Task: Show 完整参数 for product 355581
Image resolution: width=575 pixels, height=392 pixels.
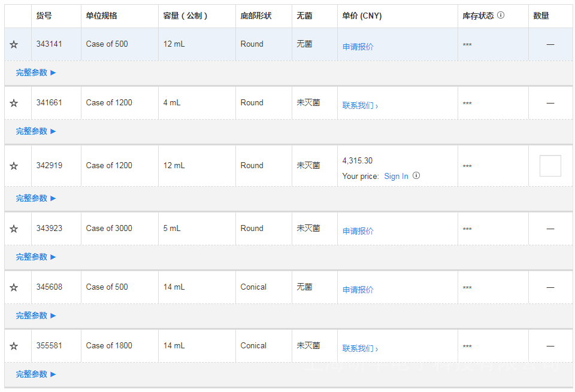Action: [36, 374]
